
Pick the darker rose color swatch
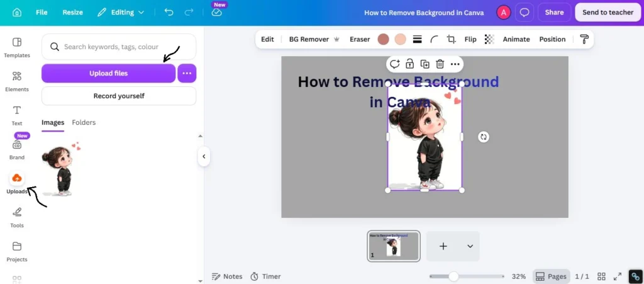tap(383, 40)
